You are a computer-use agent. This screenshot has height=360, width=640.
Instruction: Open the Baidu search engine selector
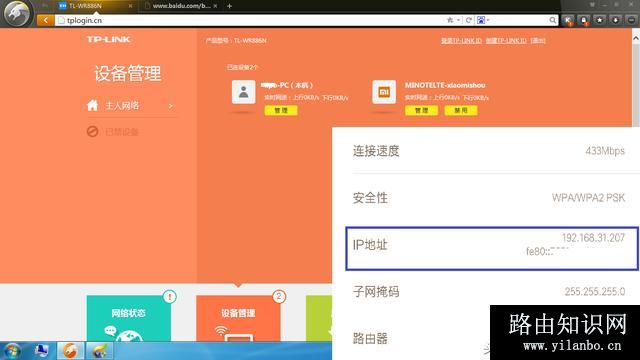tap(483, 20)
